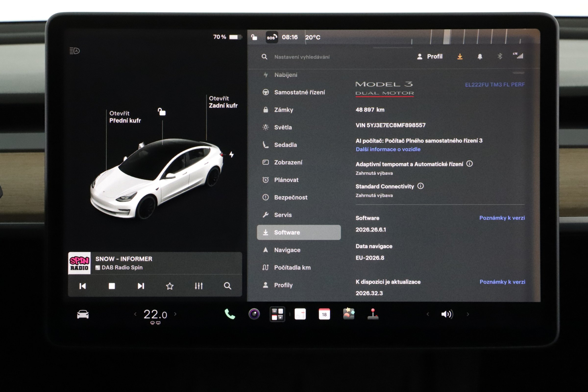This screenshot has width=588, height=392.
Task: Tap the 70 % battery indicator
Action: pyautogui.click(x=227, y=37)
